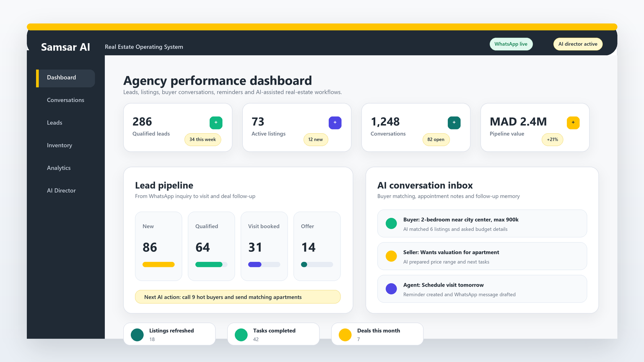Click the green plus icon on Qualified leads
Screen dimensions: 644x362
216,123
